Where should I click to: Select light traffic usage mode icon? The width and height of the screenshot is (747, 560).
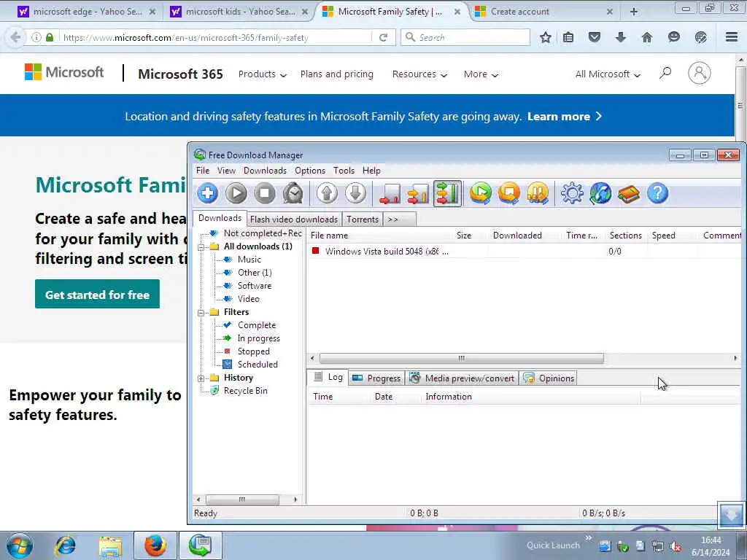coord(390,193)
